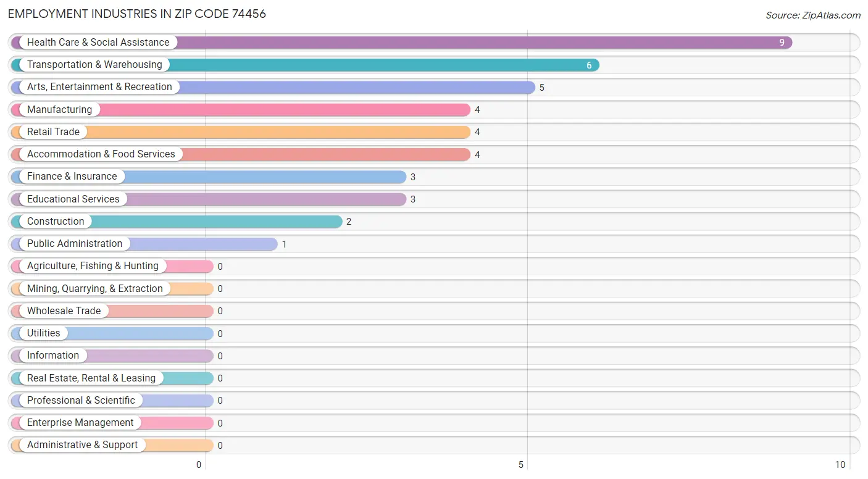
Task: Click the Professional & Scientific label
Action: [81, 400]
